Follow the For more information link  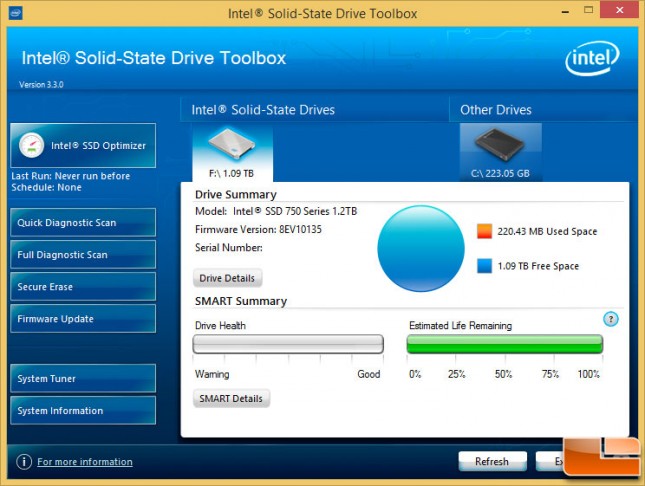(x=85, y=462)
